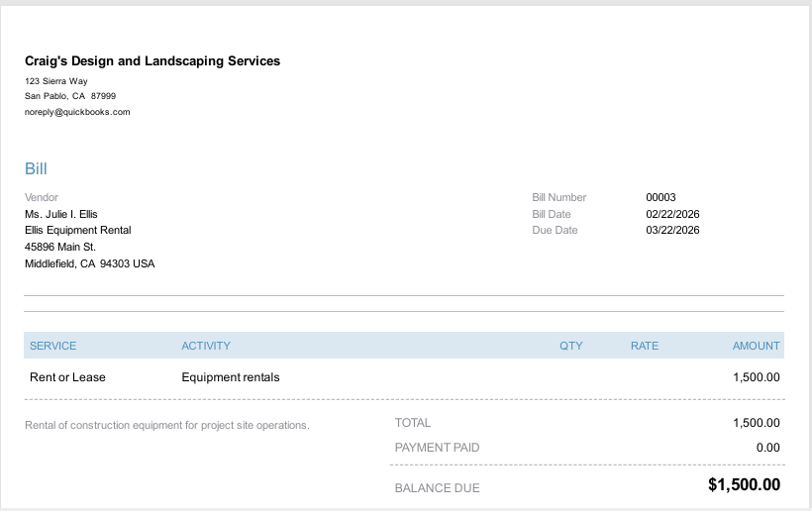The height and width of the screenshot is (515, 812).
Task: Click the memo about construction equipment rental
Action: 167,426
